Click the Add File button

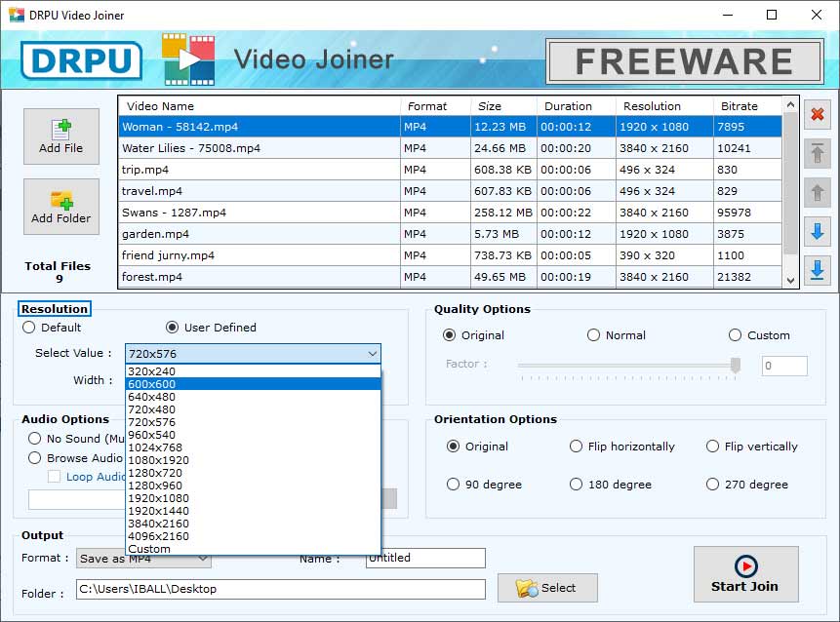(x=61, y=136)
